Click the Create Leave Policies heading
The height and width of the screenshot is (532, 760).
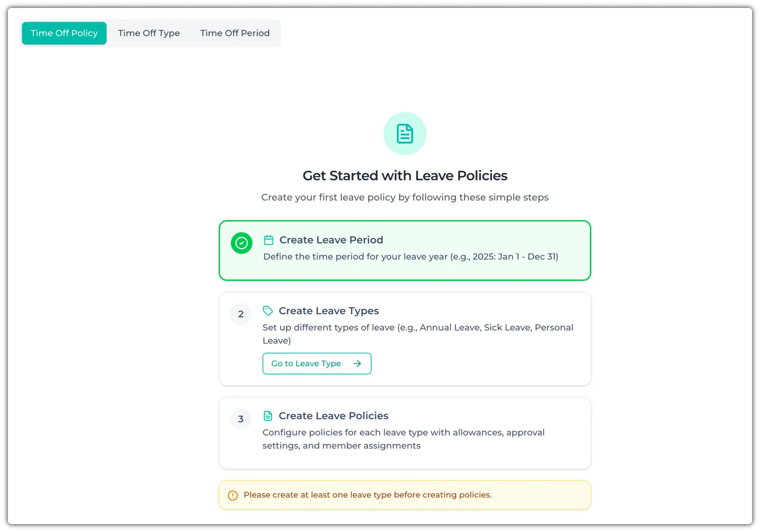[333, 416]
